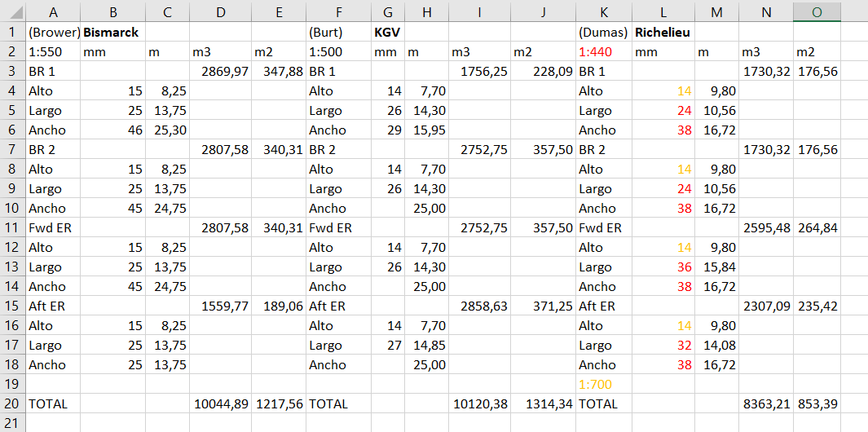Click the (Burt) cell

pyautogui.click(x=339, y=33)
